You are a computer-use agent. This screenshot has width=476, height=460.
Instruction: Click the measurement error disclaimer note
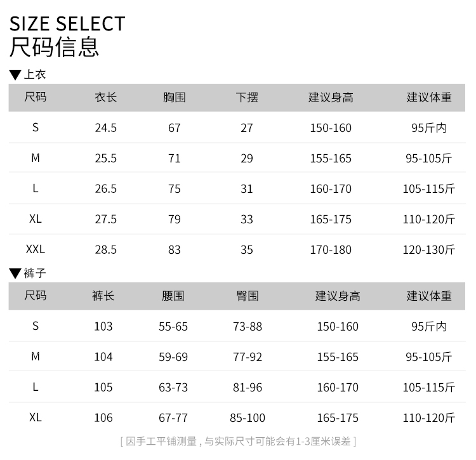pos(238,441)
